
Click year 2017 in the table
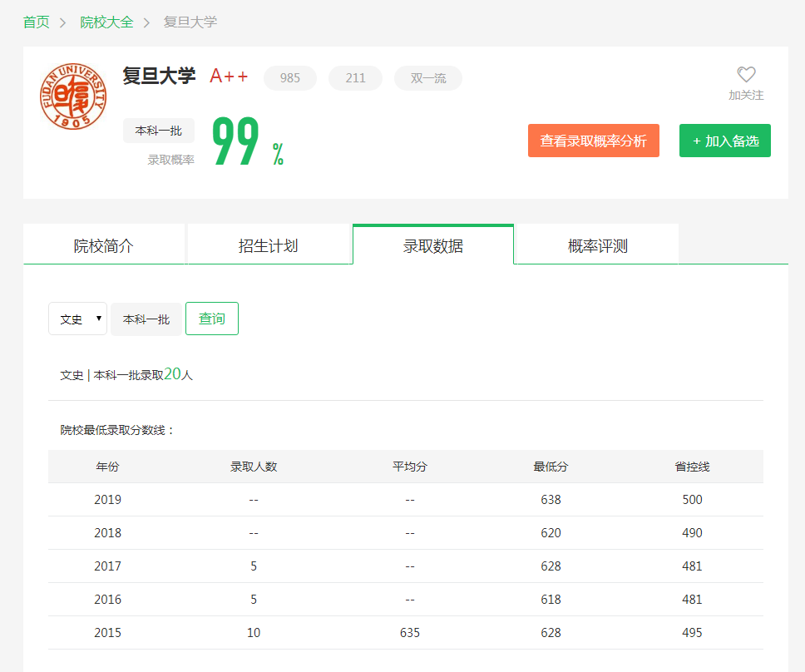108,566
